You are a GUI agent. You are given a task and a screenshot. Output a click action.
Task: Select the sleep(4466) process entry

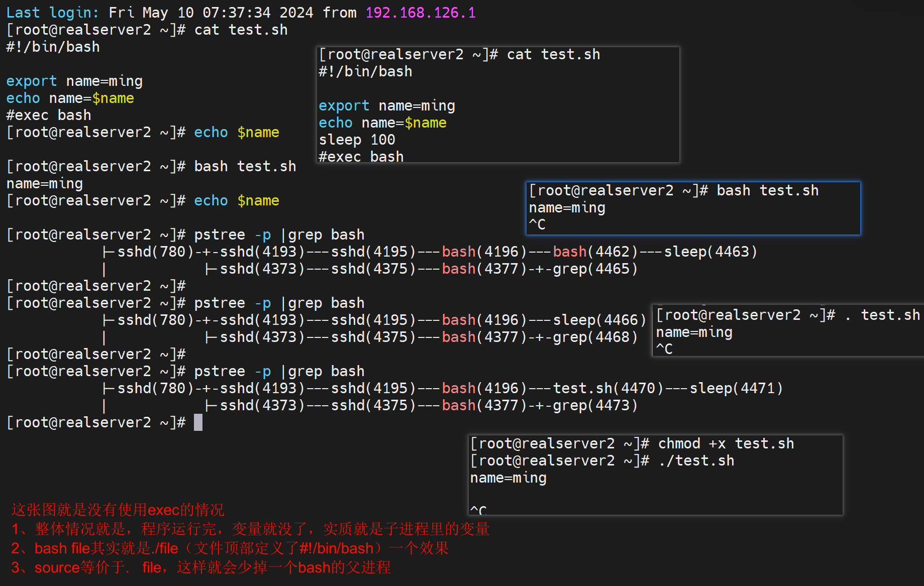click(599, 320)
